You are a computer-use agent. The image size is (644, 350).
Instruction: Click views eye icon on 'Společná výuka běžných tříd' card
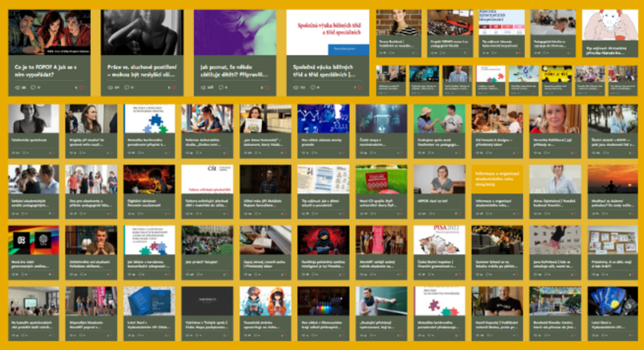(295, 88)
